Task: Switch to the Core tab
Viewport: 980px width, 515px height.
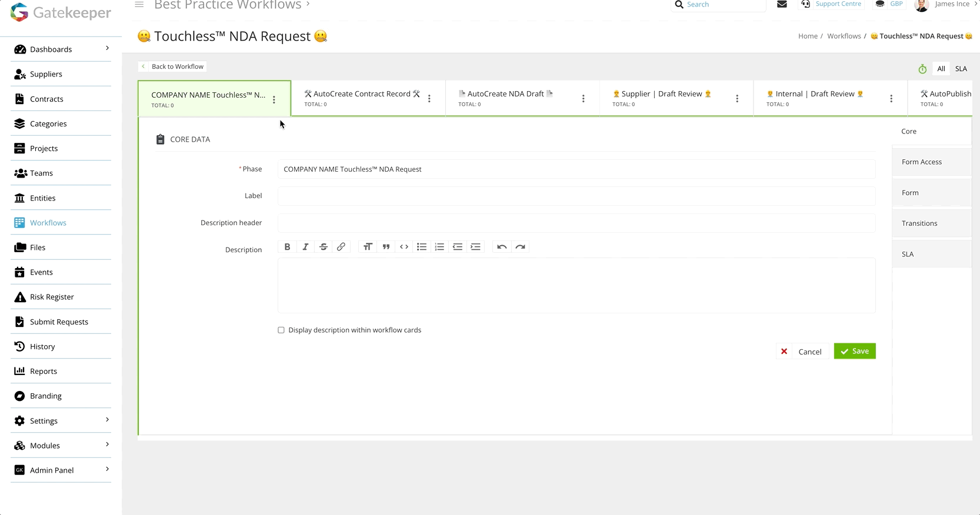Action: coord(932,131)
